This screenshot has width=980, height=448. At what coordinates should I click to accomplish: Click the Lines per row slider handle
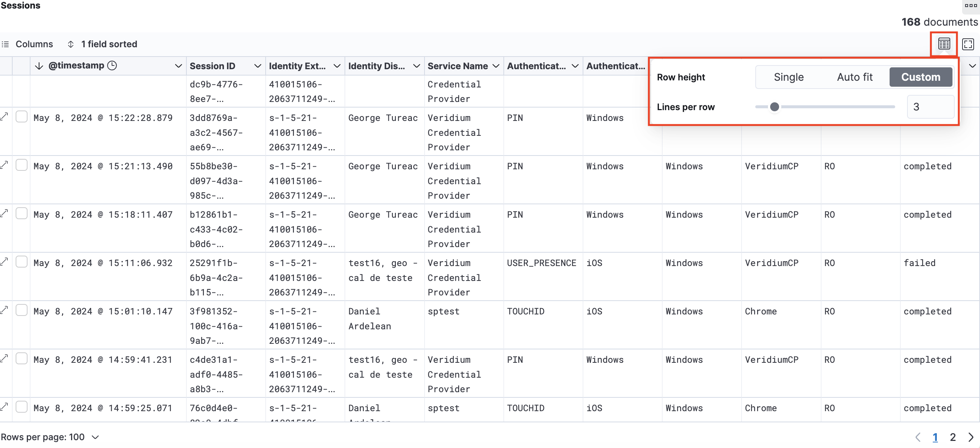[774, 107]
